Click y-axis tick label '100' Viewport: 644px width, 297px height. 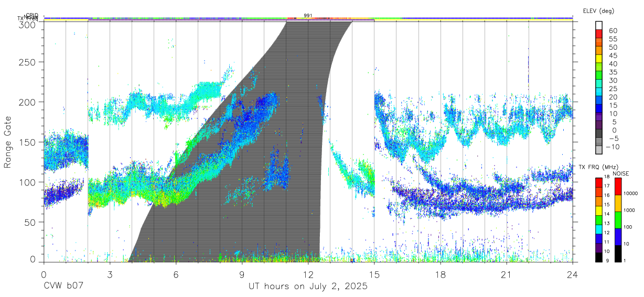pyautogui.click(x=28, y=182)
